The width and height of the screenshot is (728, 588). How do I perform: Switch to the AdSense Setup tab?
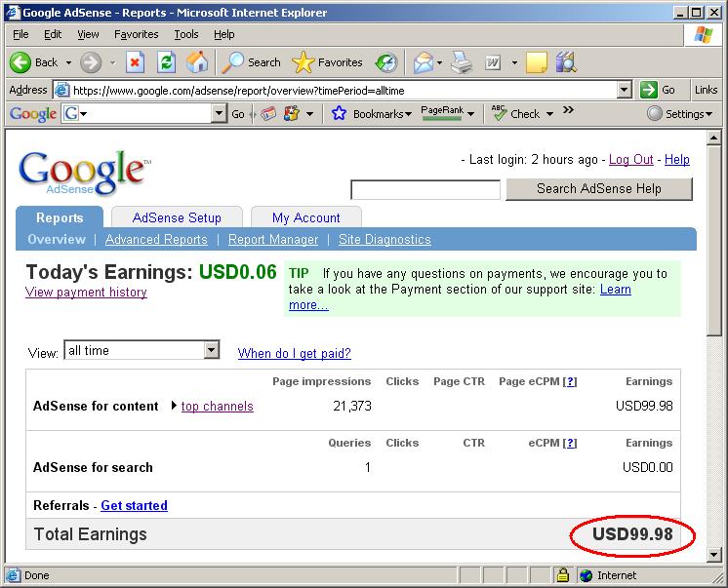pyautogui.click(x=177, y=217)
